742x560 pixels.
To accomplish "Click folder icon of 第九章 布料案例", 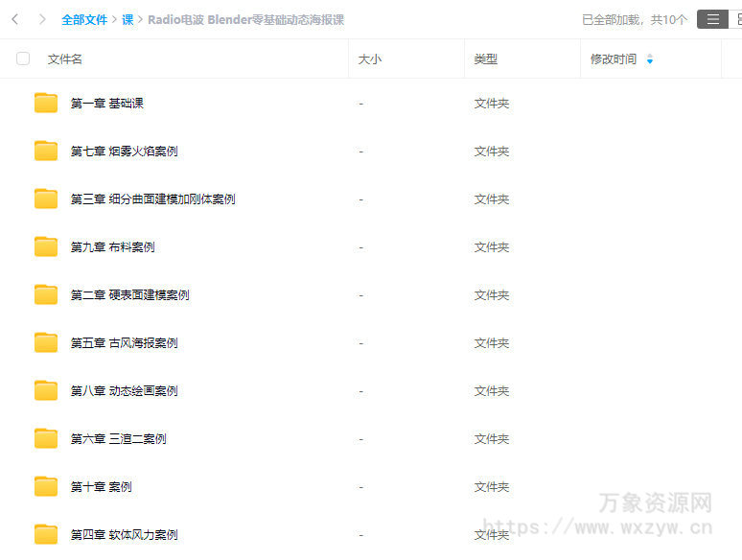I will pyautogui.click(x=46, y=246).
